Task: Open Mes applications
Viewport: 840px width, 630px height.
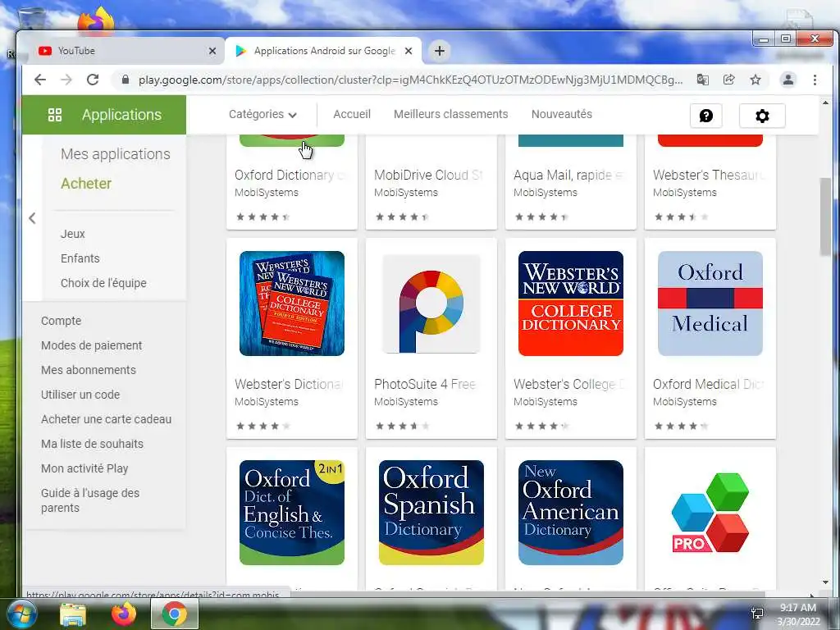Action: coord(115,154)
